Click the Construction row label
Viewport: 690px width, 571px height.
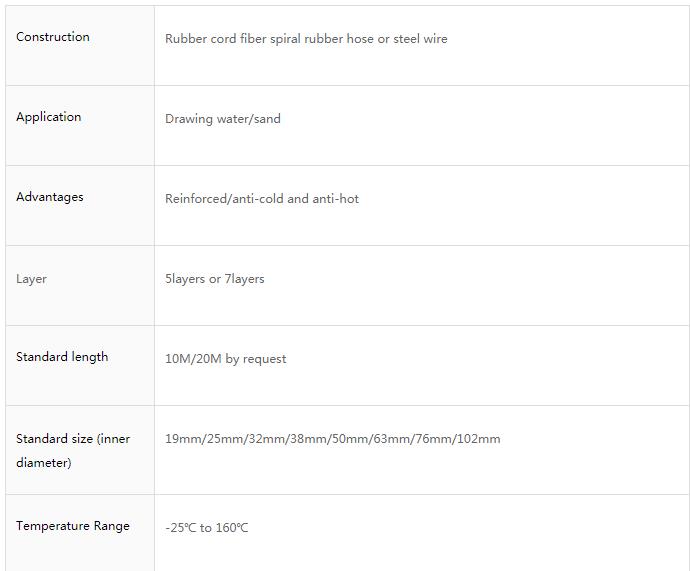pyautogui.click(x=53, y=37)
